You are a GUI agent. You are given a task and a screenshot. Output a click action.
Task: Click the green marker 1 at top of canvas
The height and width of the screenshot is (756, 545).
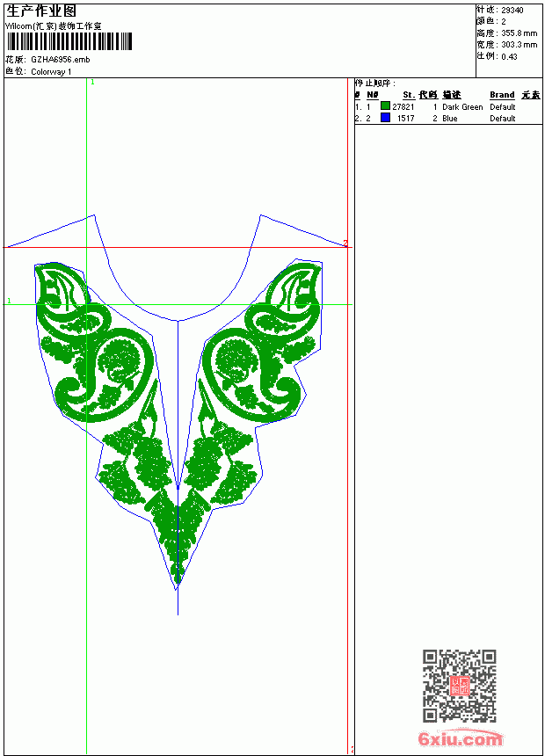[x=92, y=83]
